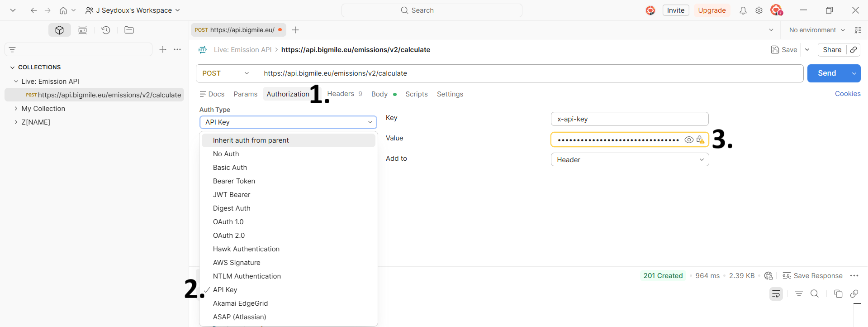The image size is (868, 327).
Task: Expand My Collection
Action: pyautogui.click(x=16, y=109)
